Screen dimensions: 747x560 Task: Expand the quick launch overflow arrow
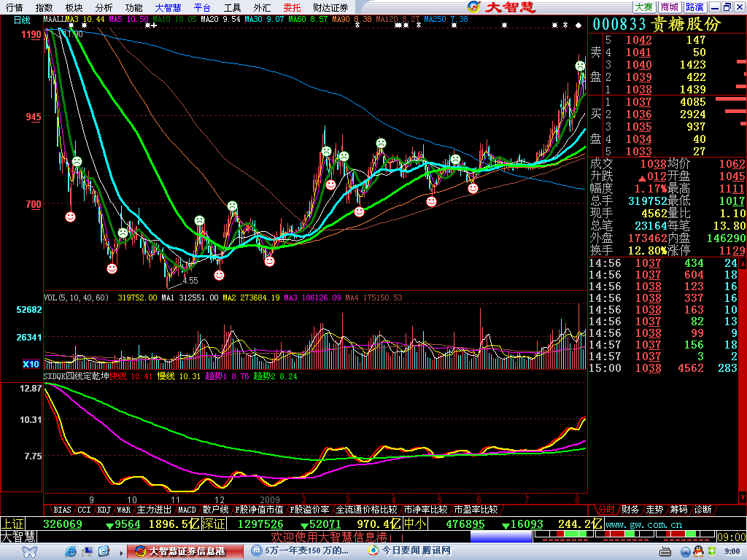click(x=121, y=553)
